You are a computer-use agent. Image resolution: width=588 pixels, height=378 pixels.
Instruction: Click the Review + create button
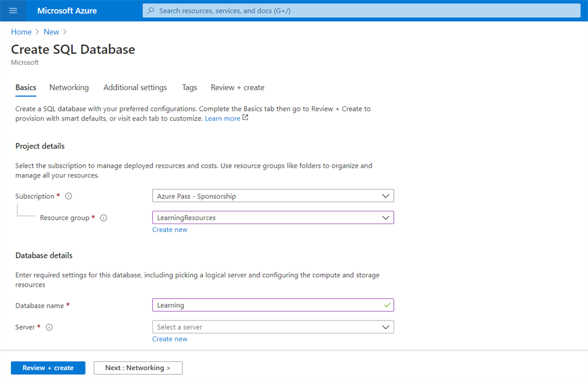click(x=48, y=368)
